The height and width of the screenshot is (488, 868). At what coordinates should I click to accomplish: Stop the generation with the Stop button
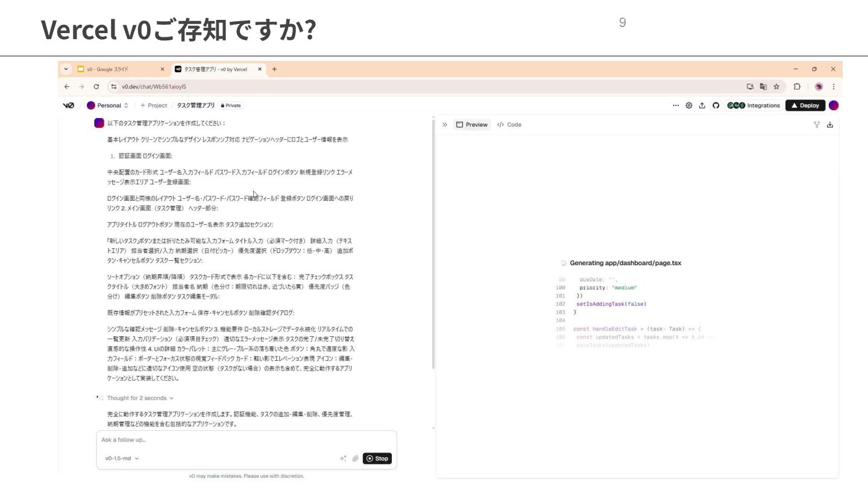tap(378, 458)
